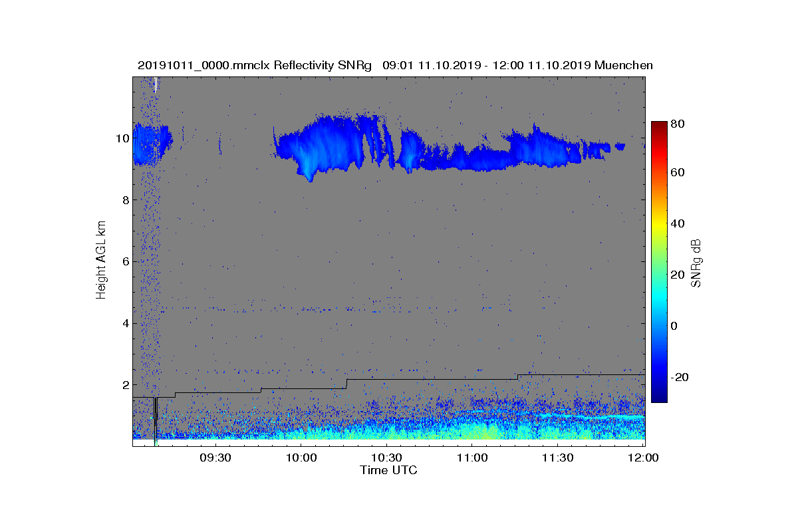Click the '09:30' time tick label
The height and width of the screenshot is (532, 798).
coord(215,458)
